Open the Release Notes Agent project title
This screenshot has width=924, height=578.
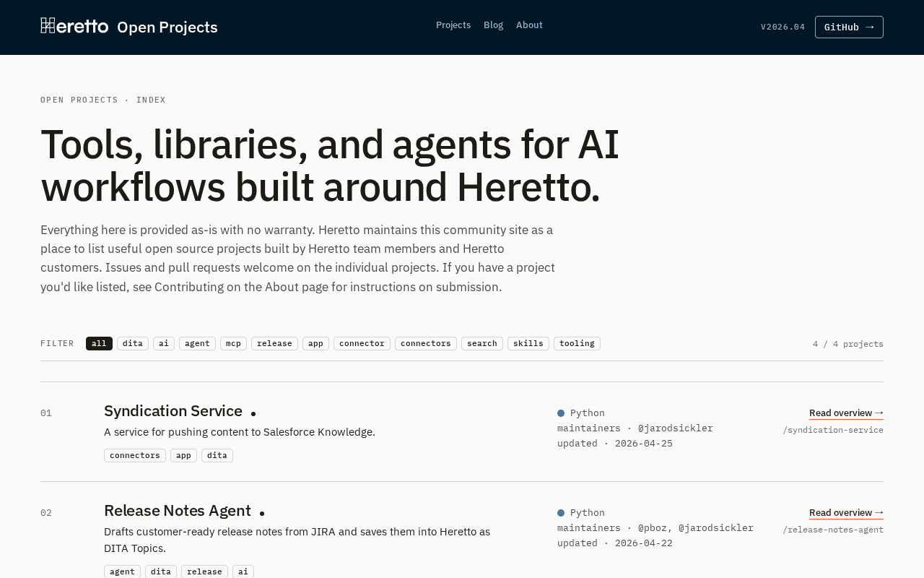(x=178, y=511)
